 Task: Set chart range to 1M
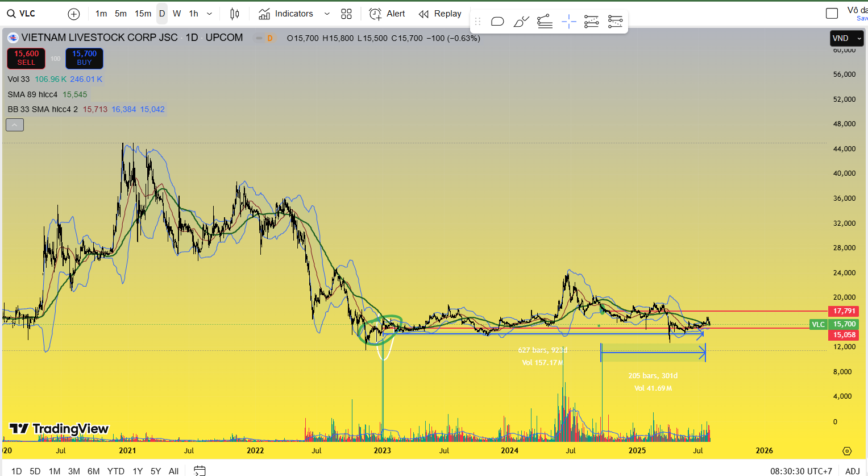coord(55,471)
